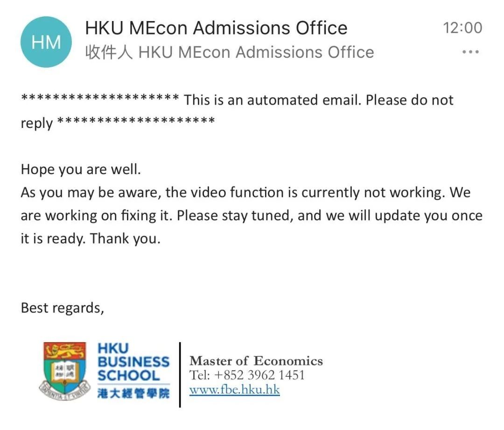
Task: Click the 'reply' word before second asterisk row
Action: 37,124
